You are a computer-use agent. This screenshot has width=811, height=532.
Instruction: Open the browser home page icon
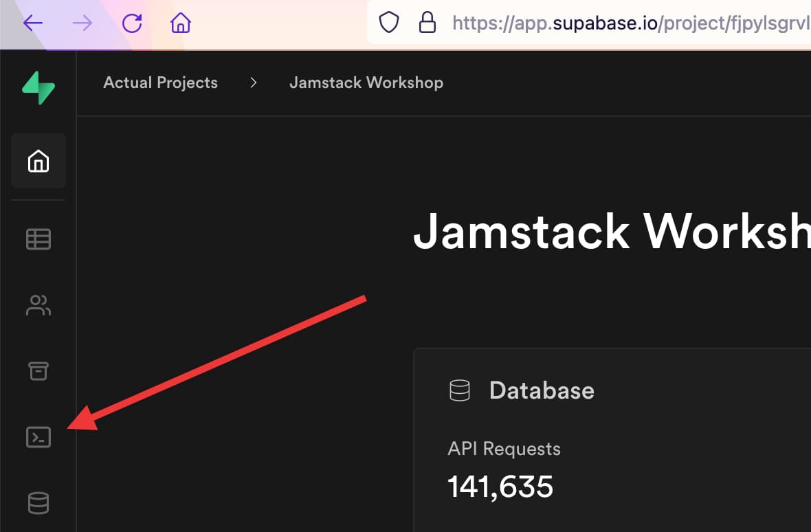coord(181,23)
